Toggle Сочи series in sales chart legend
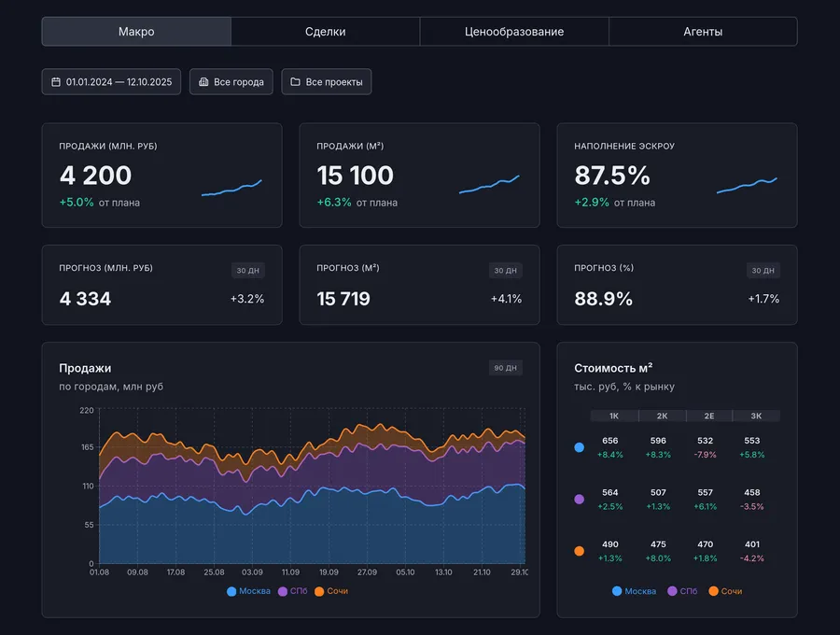Viewport: 840px width, 635px height. (330, 591)
